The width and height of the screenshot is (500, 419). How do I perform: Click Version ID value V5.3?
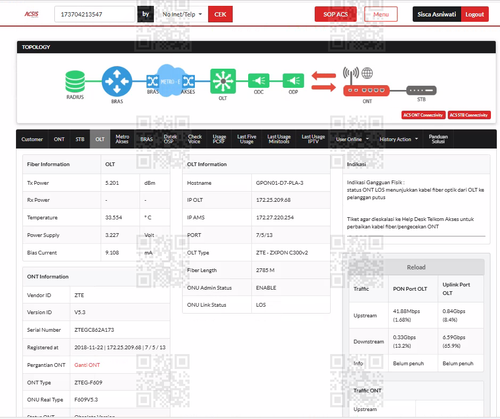[80, 312]
